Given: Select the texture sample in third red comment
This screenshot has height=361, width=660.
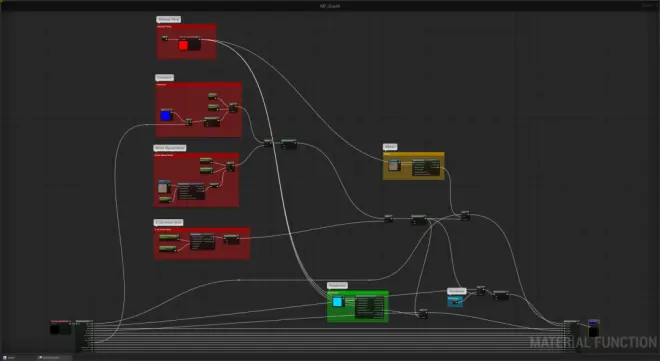Looking at the screenshot, I should tap(164, 187).
